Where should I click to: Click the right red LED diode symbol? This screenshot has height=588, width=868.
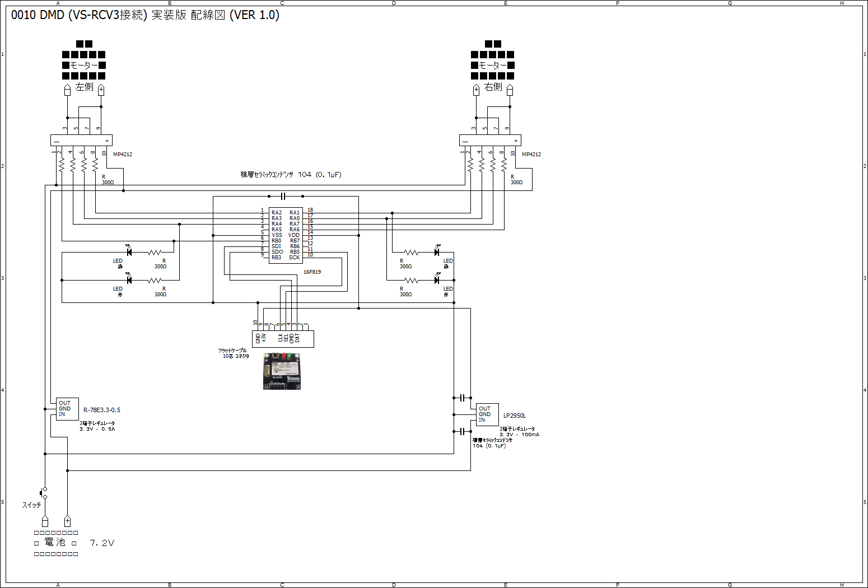point(437,280)
